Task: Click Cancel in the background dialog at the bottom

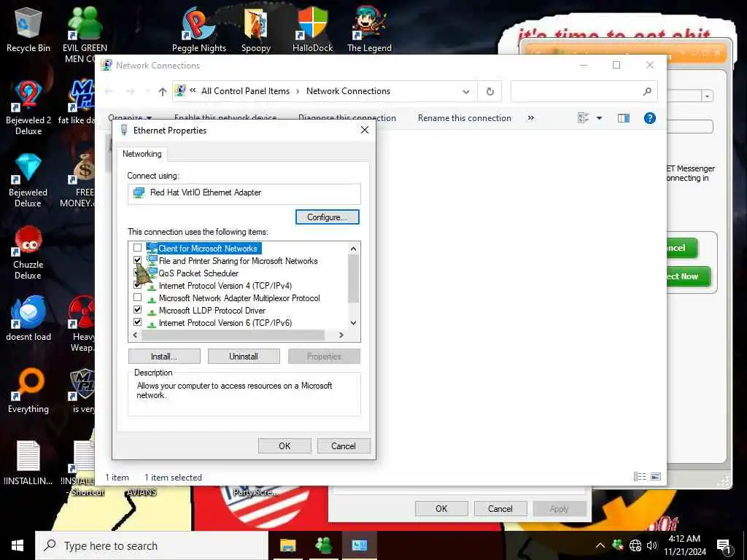Action: (500, 508)
